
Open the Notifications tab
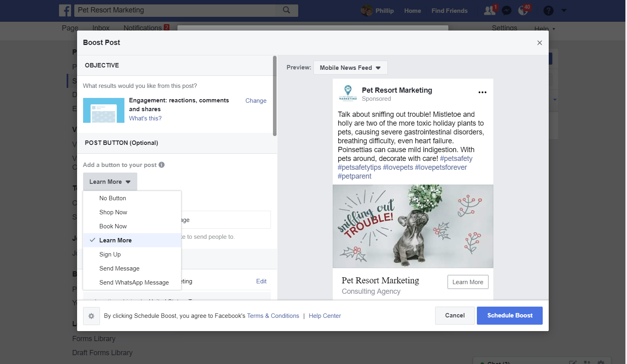pos(142,28)
